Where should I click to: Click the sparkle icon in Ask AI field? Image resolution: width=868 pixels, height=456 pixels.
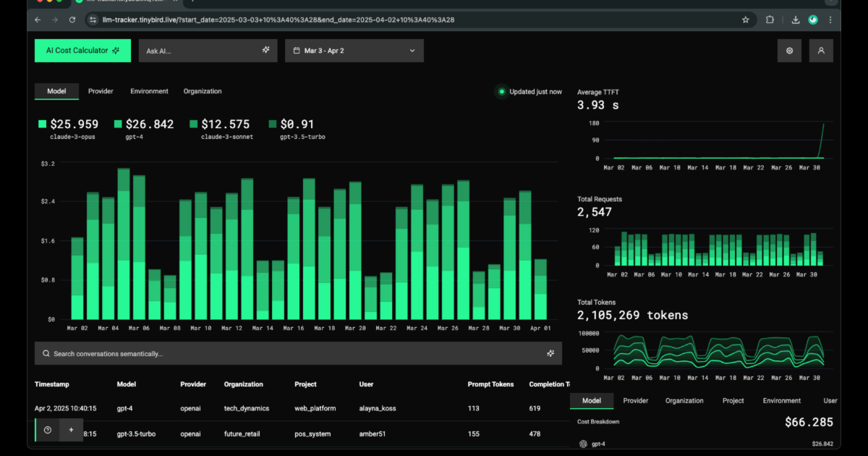(x=266, y=51)
